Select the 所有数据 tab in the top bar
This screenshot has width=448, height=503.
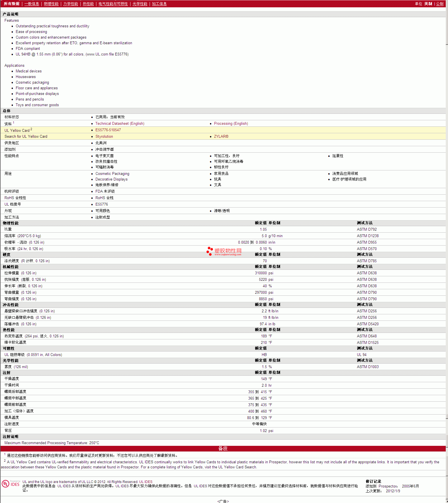point(12,4)
